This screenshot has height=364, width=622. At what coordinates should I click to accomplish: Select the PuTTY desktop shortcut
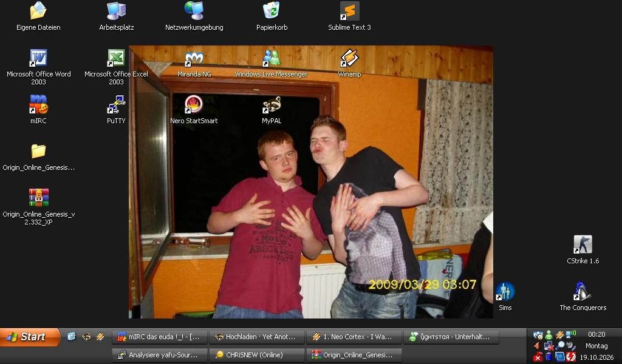(116, 110)
